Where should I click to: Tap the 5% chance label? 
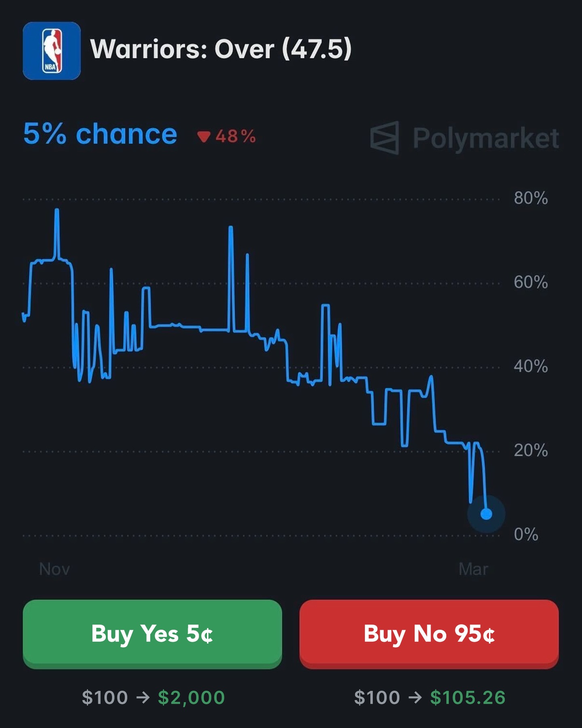click(x=100, y=134)
